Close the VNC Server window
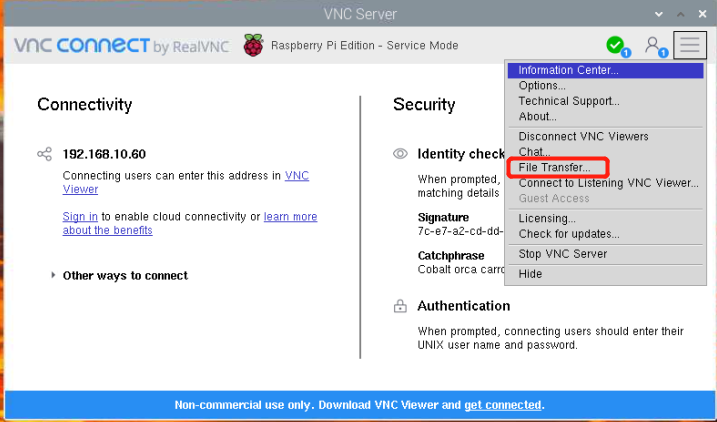717x422 pixels. coord(703,14)
